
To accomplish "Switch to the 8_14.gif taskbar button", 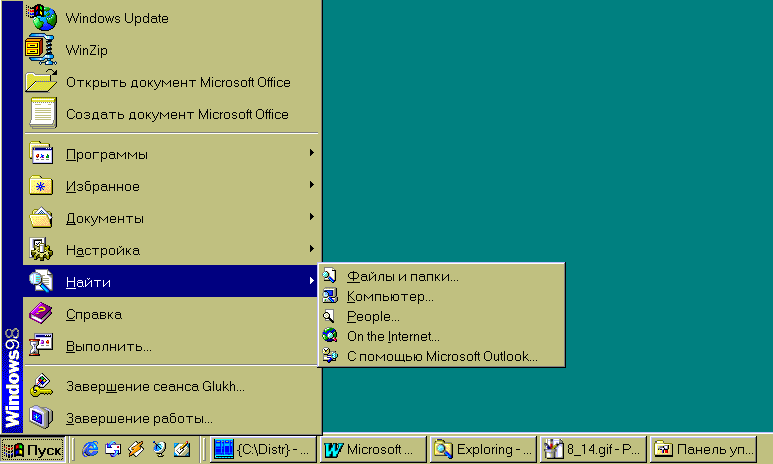I will [593, 449].
